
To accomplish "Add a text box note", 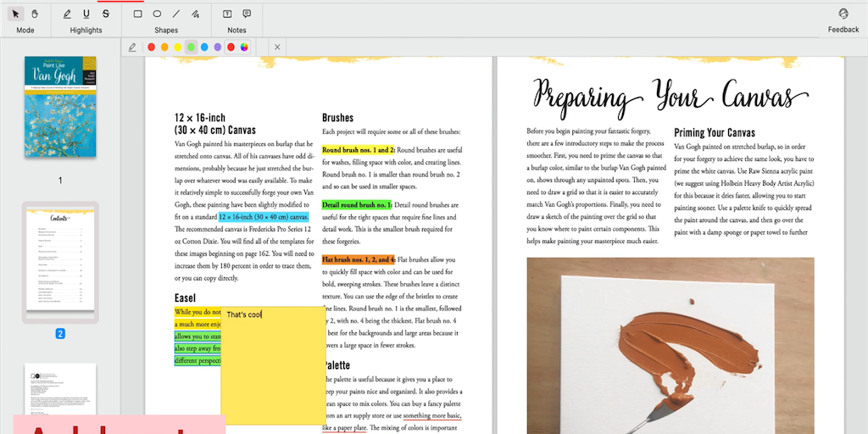I will [x=227, y=14].
